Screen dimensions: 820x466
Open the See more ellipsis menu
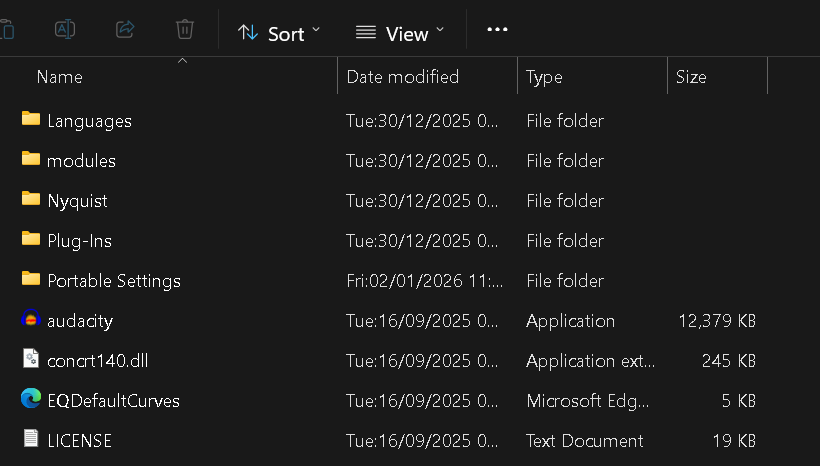click(497, 30)
